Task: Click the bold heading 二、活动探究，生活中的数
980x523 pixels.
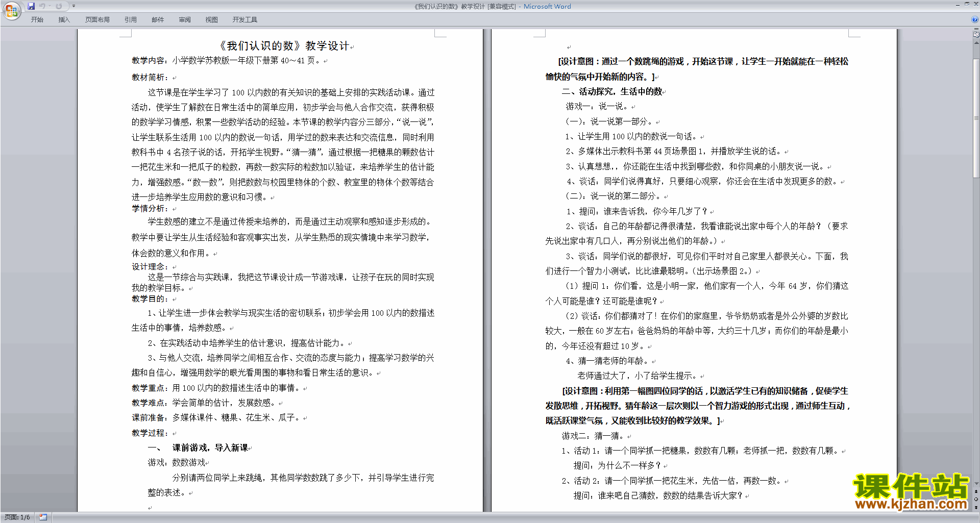Action: coord(612,92)
